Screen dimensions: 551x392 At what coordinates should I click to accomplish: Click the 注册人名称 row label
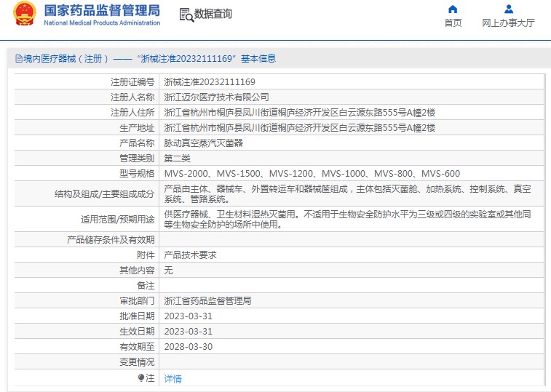click(x=132, y=97)
